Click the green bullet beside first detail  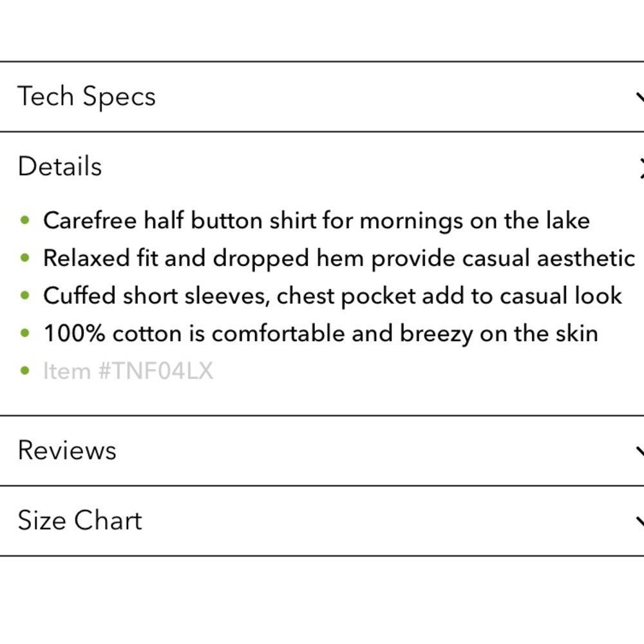click(x=25, y=220)
